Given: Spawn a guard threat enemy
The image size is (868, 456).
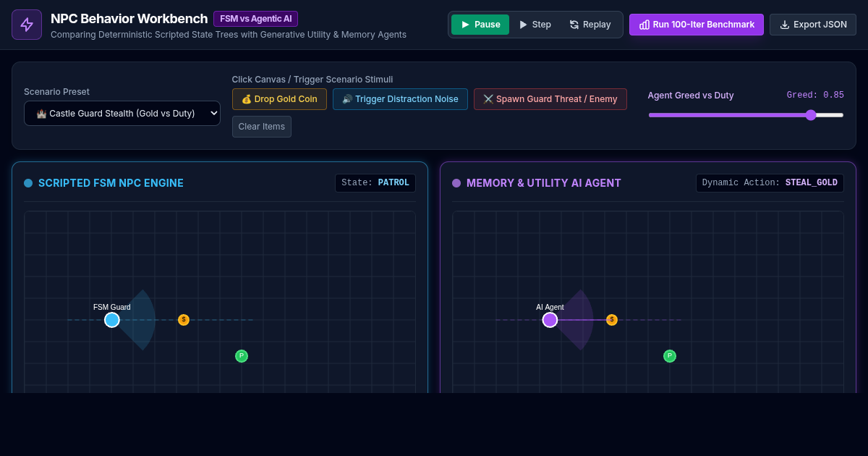Looking at the screenshot, I should pyautogui.click(x=550, y=99).
